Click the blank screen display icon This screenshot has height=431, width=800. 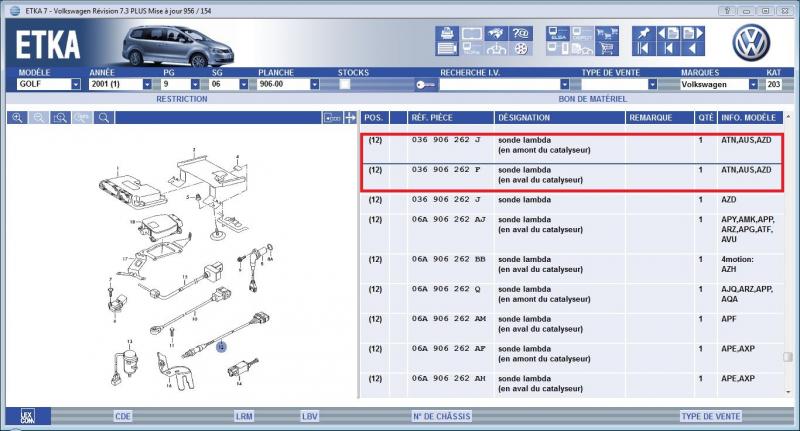point(471,34)
